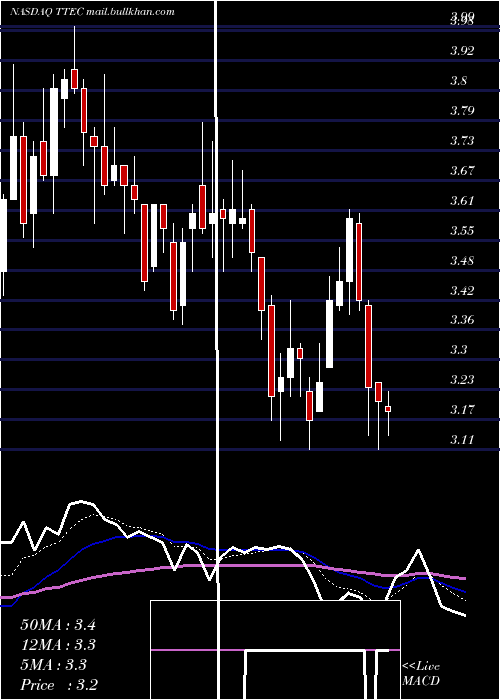Screen dimensions: 500x700
Task: Click the 3.92 price axis label
Action: [x=462, y=50]
